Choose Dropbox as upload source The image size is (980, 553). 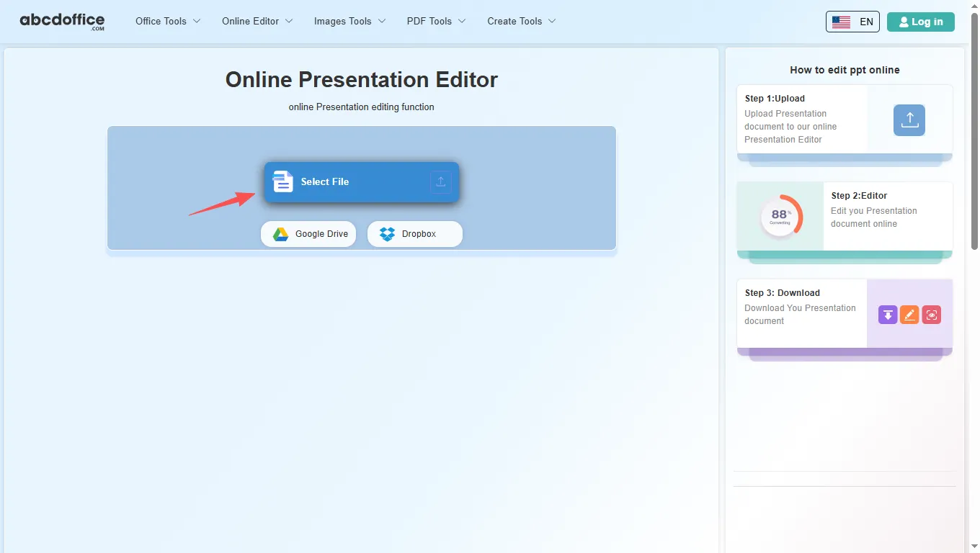pyautogui.click(x=415, y=234)
